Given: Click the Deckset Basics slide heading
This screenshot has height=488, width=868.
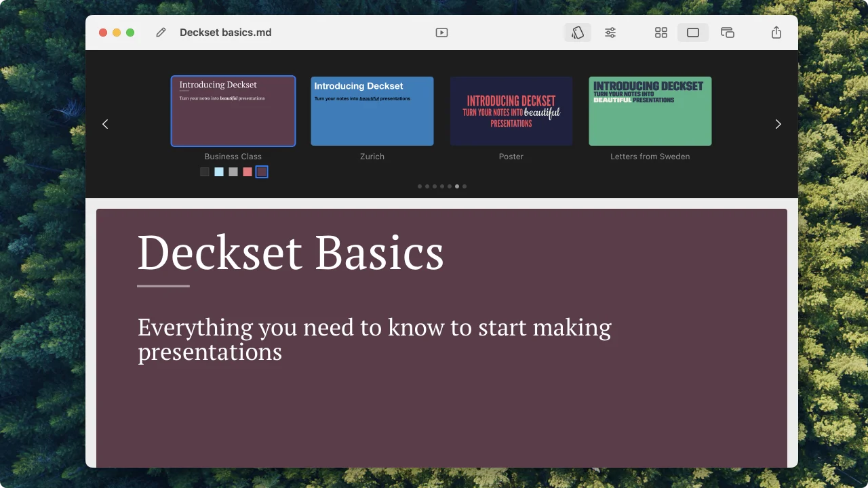Looking at the screenshot, I should 290,253.
